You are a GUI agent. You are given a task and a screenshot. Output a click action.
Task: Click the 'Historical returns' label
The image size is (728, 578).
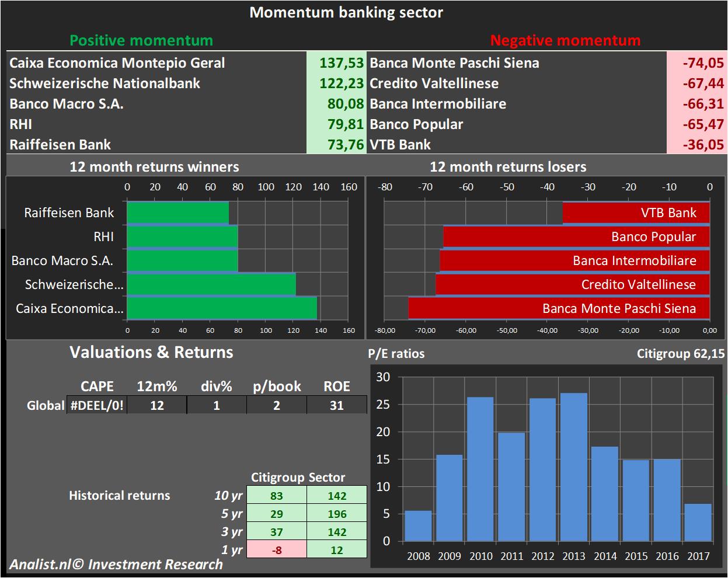tap(120, 496)
